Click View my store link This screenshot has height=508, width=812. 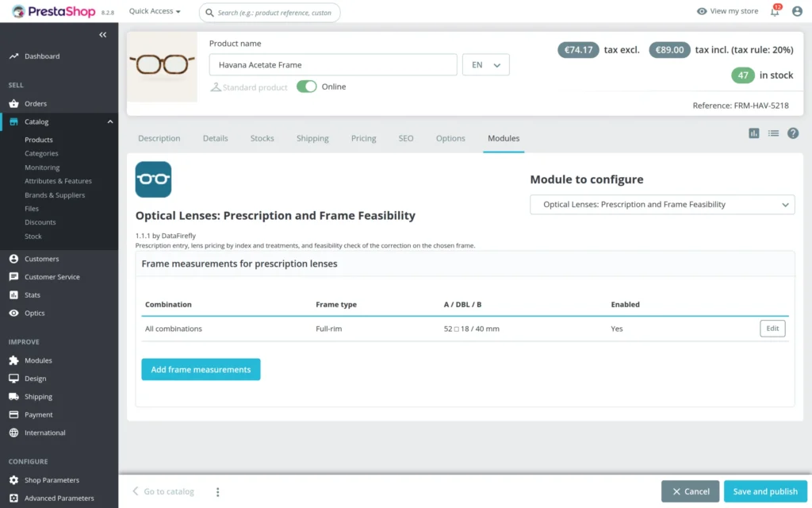[x=728, y=11]
